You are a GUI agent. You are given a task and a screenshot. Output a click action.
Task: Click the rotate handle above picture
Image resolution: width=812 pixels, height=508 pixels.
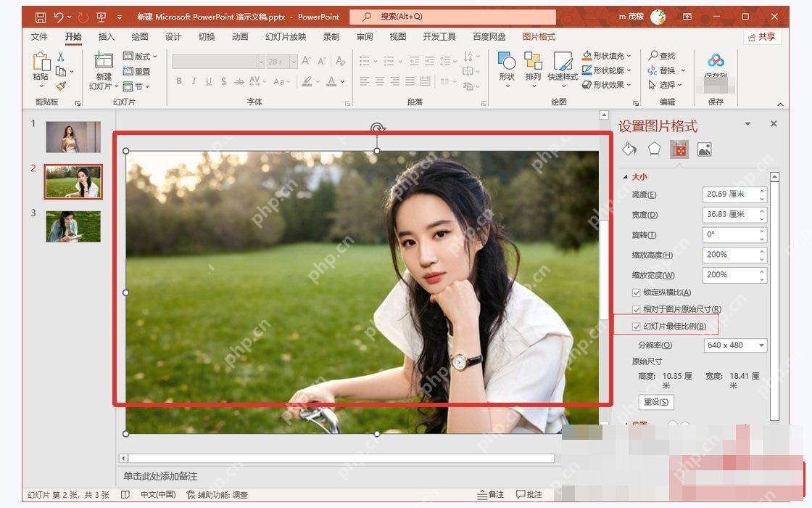click(377, 128)
